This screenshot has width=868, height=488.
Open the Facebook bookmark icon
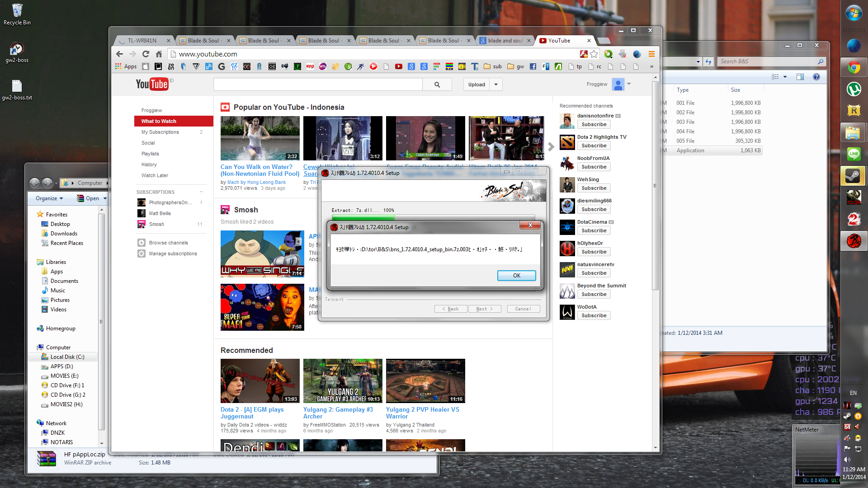533,66
